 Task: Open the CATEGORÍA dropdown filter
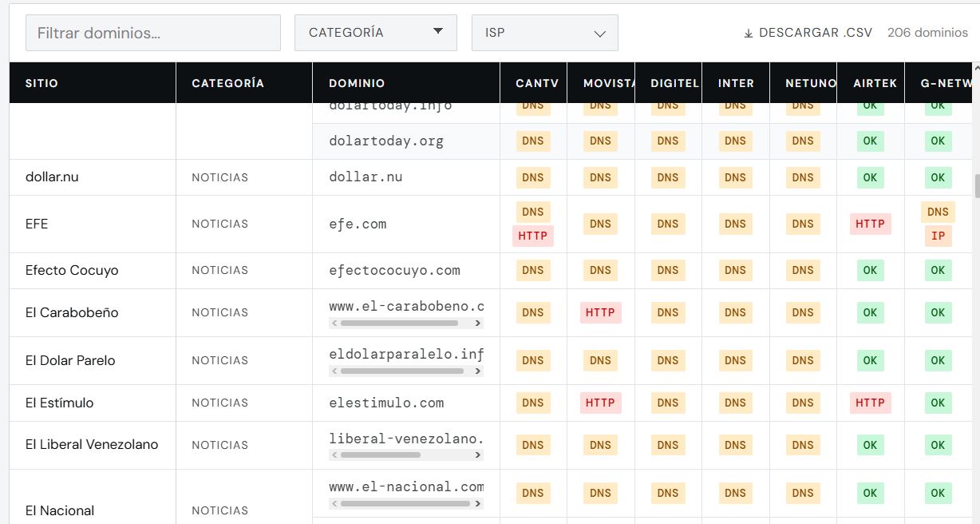click(375, 33)
